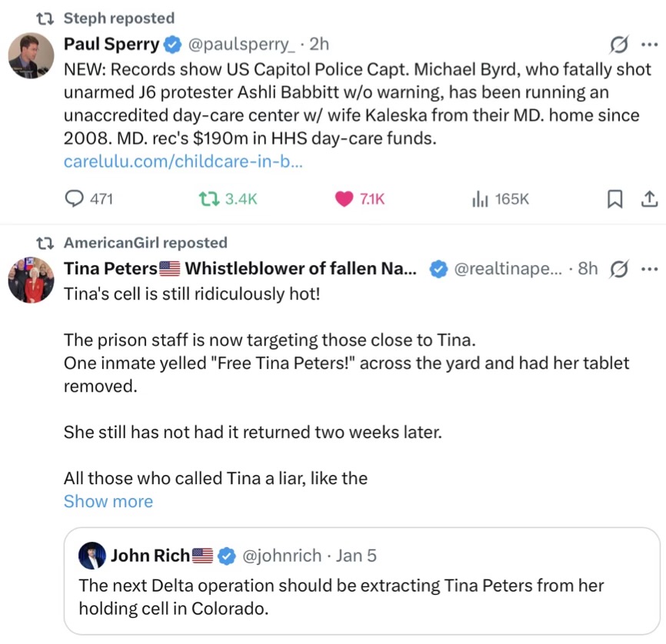Open more options on Tina Peters post
666x644 pixels.
[649, 269]
